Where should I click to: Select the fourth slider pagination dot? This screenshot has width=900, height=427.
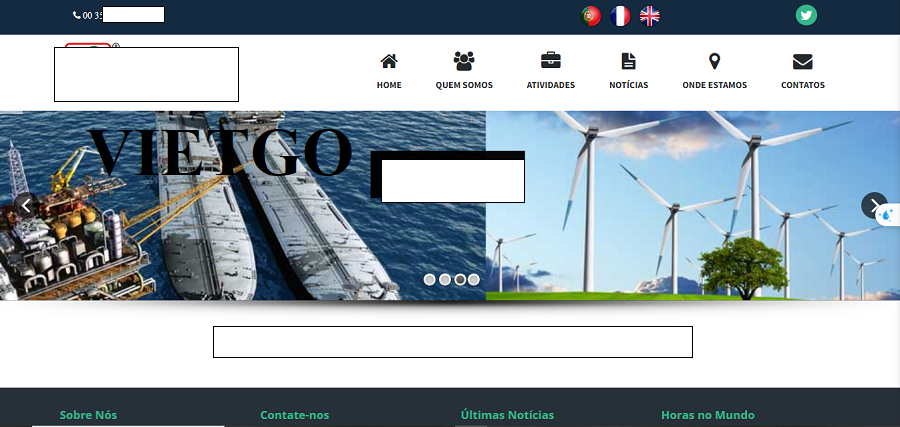click(x=474, y=280)
